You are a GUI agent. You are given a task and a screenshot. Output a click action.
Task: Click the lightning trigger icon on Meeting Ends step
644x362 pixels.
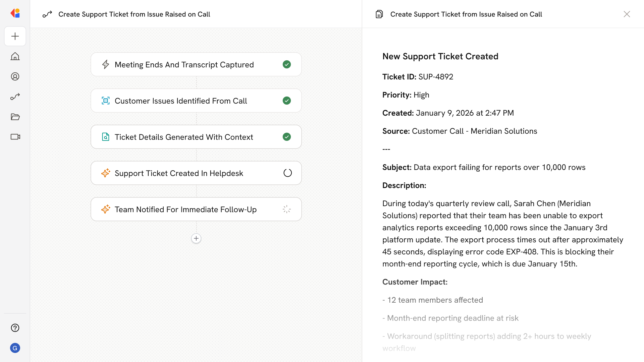pyautogui.click(x=106, y=64)
